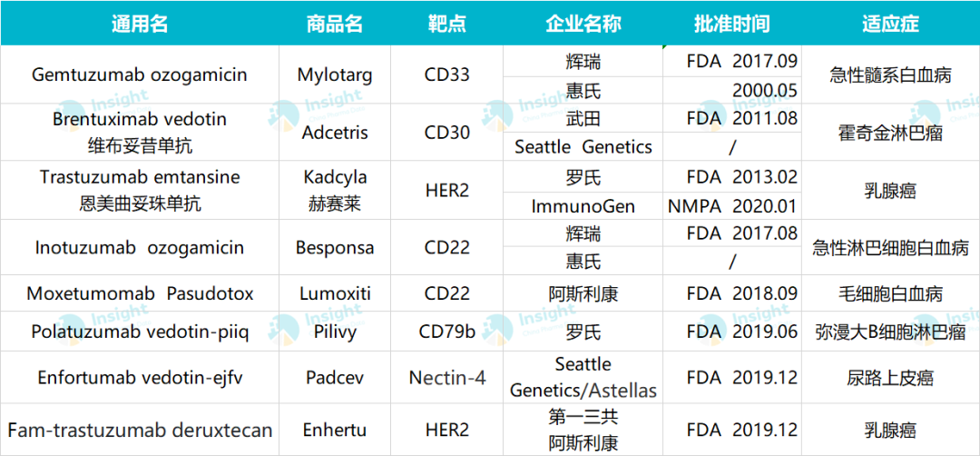
Task: Click the 批准时间 header cell
Action: pos(732,23)
